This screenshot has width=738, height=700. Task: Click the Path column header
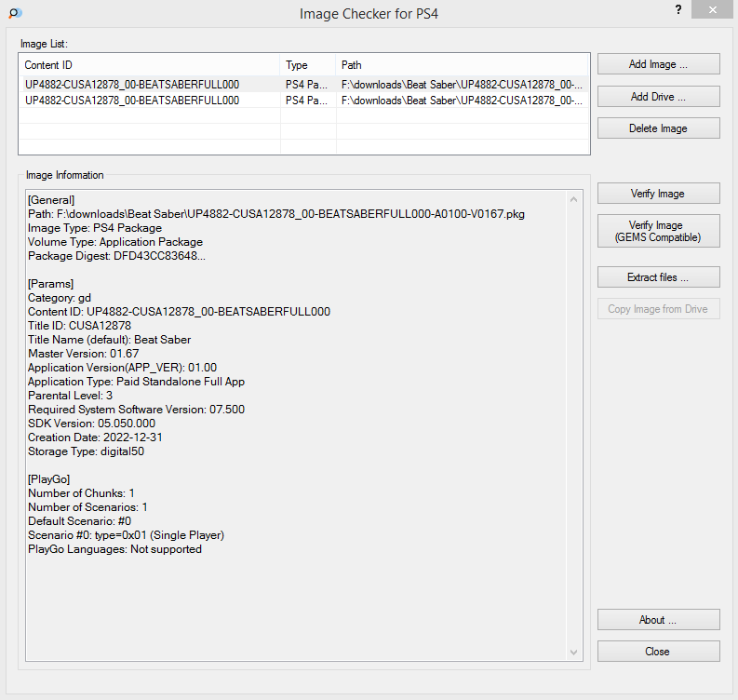pyautogui.click(x=463, y=65)
